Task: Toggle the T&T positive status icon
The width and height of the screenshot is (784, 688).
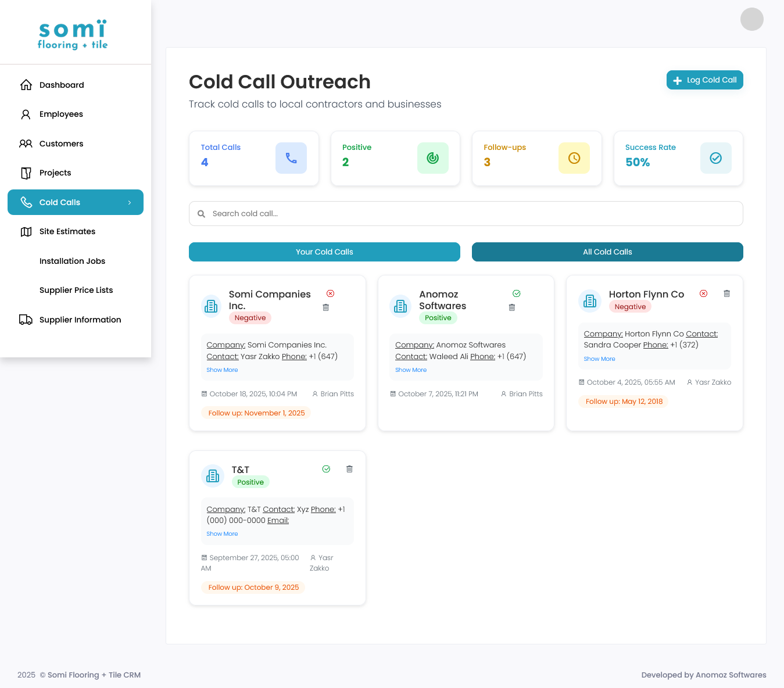Action: point(326,469)
